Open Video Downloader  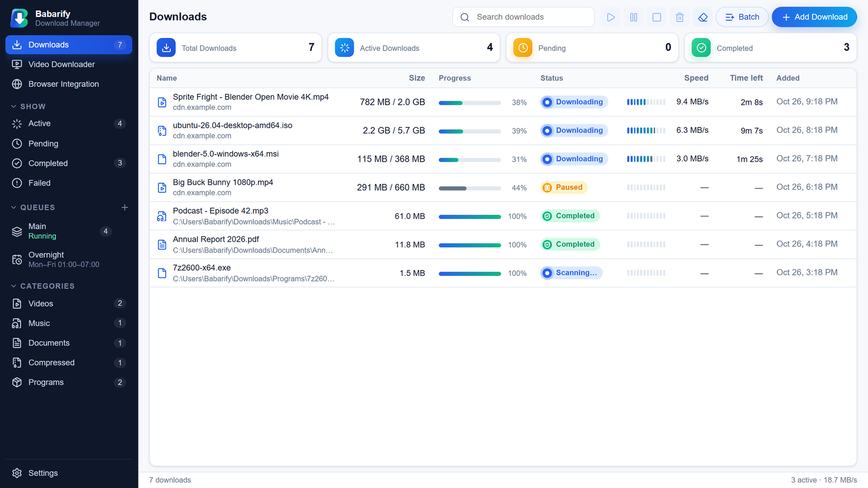[x=69, y=65]
